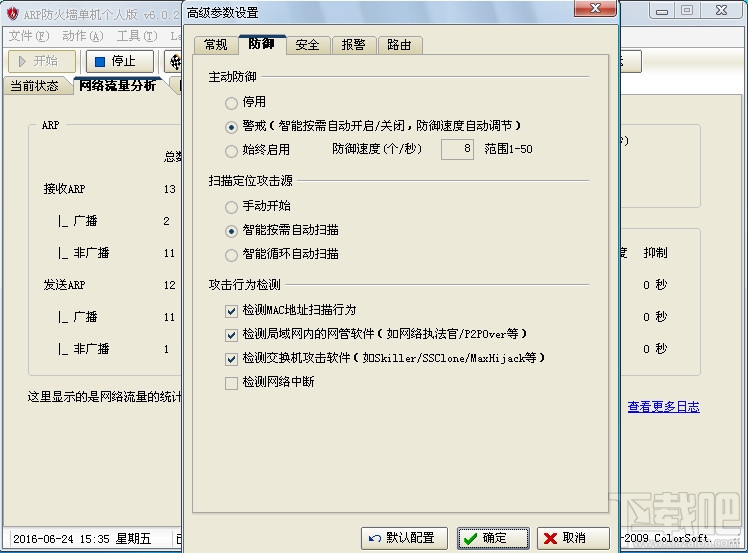Close the 高级参数设置 dialog
This screenshot has width=748, height=553.
(595, 8)
